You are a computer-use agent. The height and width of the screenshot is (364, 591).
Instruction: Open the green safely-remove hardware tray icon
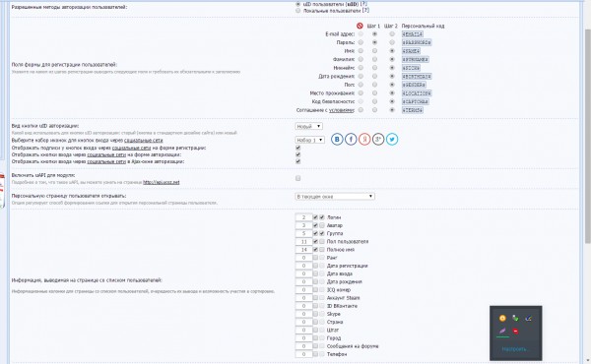click(515, 318)
